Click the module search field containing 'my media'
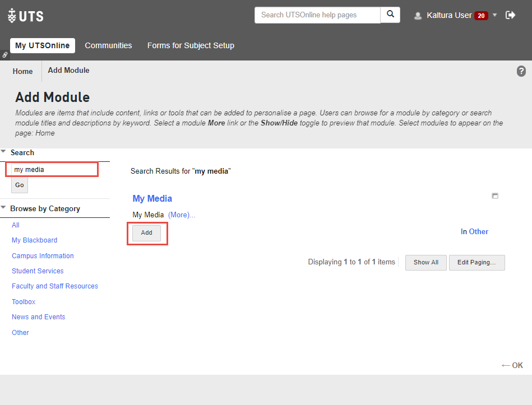This screenshot has height=405, width=532. 53,169
